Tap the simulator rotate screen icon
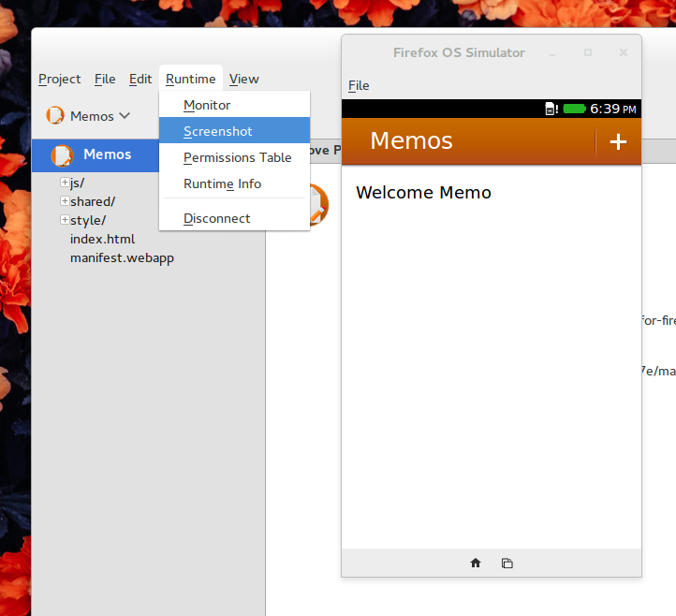Image resolution: width=676 pixels, height=616 pixels. (x=507, y=564)
